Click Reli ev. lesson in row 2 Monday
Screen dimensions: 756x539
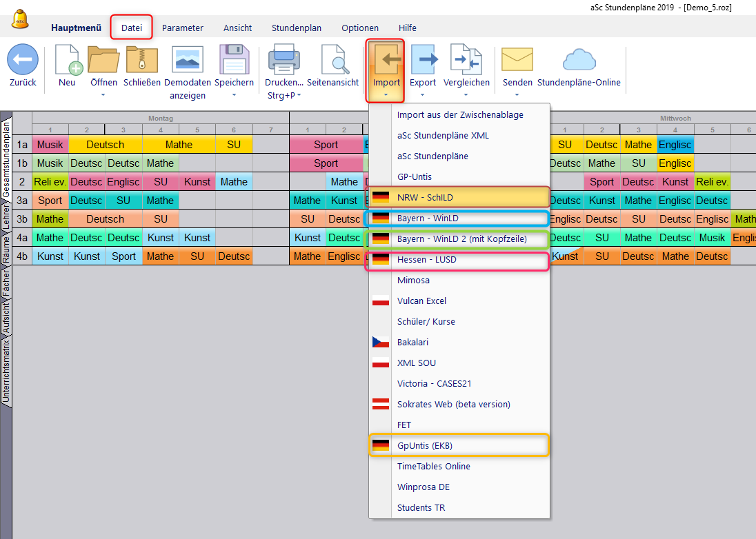tap(50, 182)
